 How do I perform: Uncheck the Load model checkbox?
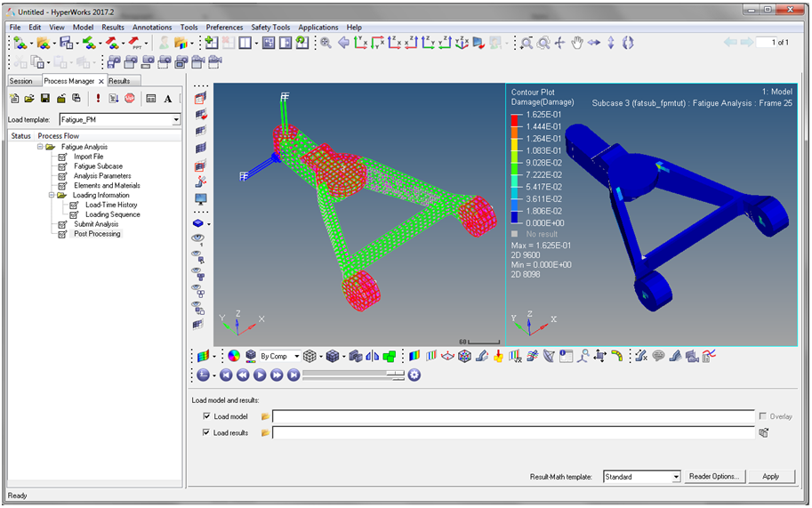[207, 416]
